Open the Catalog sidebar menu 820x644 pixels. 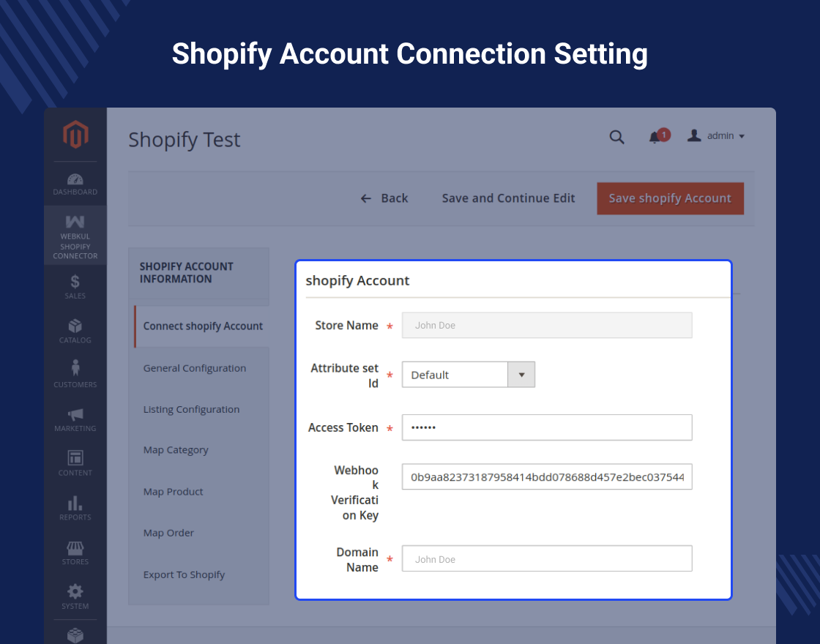click(x=75, y=332)
